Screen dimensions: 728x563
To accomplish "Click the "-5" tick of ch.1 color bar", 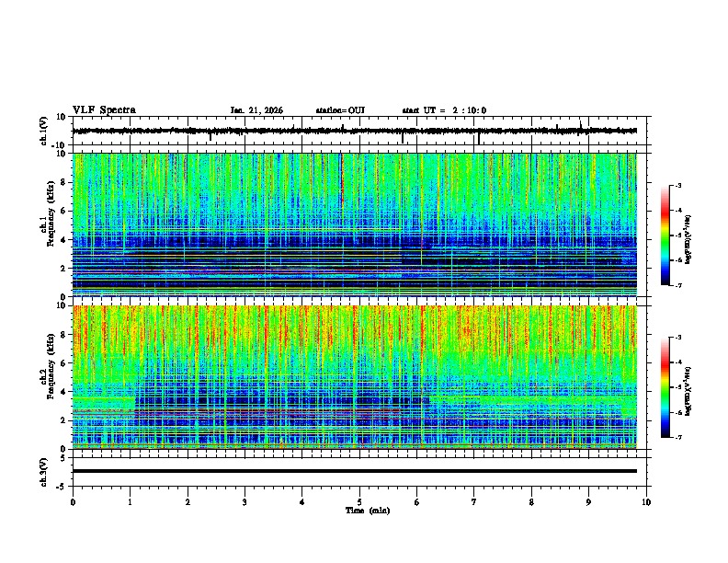I will (x=677, y=236).
